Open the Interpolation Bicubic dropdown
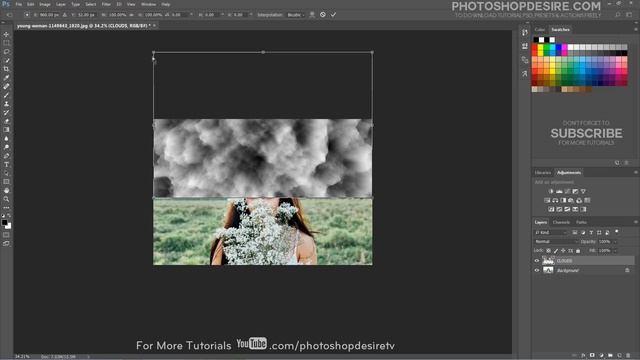 pyautogui.click(x=296, y=15)
